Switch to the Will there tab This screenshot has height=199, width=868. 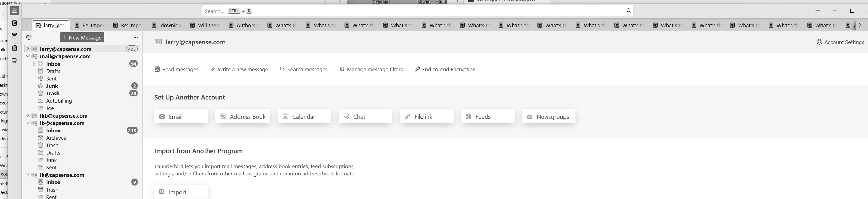205,25
